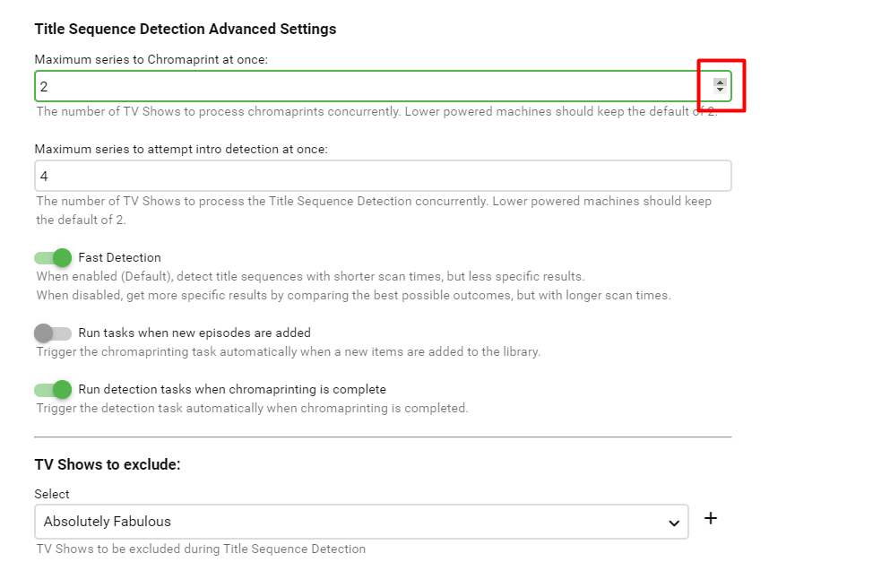The height and width of the screenshot is (588, 890).
Task: Click the 'TV Shows to exclude' heading
Action: [x=108, y=464]
